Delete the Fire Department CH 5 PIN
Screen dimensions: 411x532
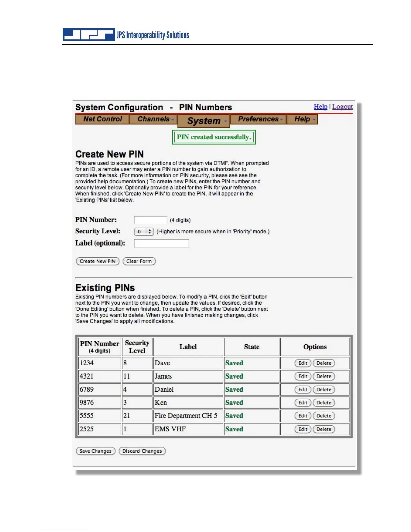tap(324, 416)
